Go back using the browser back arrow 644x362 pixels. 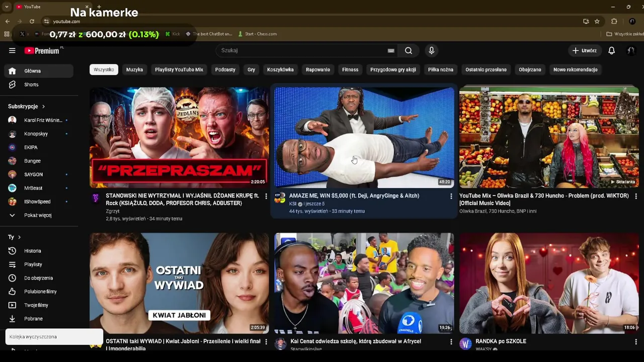(7, 21)
